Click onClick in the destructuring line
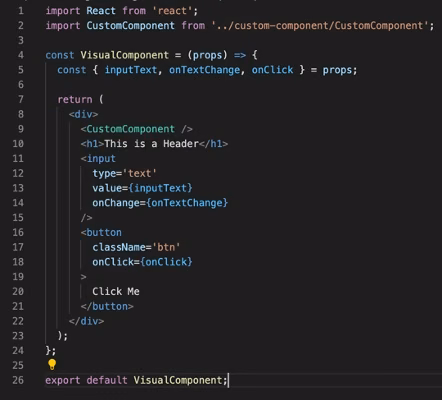The height and width of the screenshot is (400, 442). tap(272, 70)
